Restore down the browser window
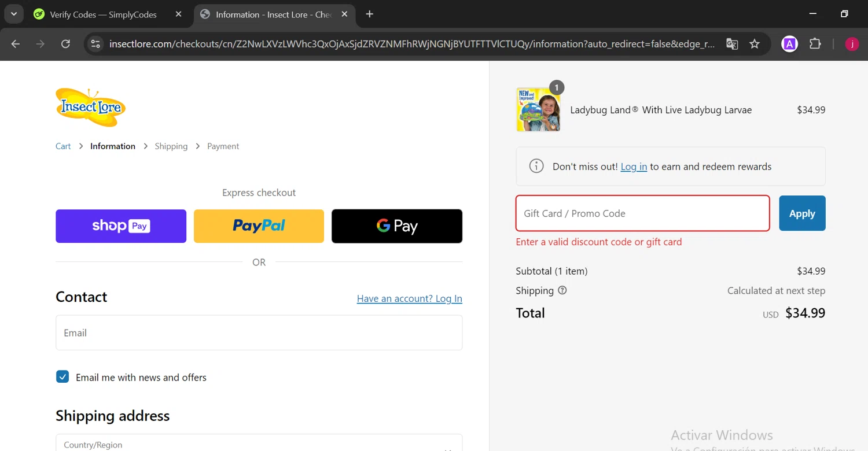 844,14
